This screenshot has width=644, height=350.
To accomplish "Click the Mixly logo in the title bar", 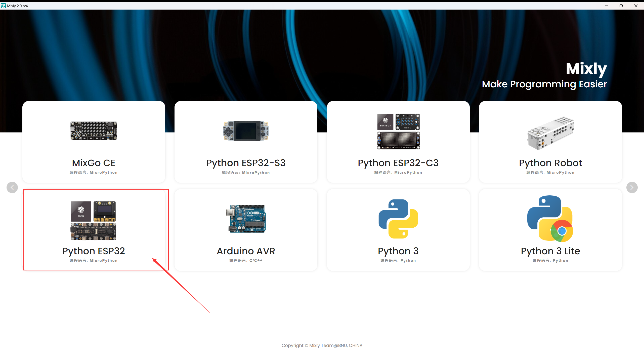I will pyautogui.click(x=3, y=6).
